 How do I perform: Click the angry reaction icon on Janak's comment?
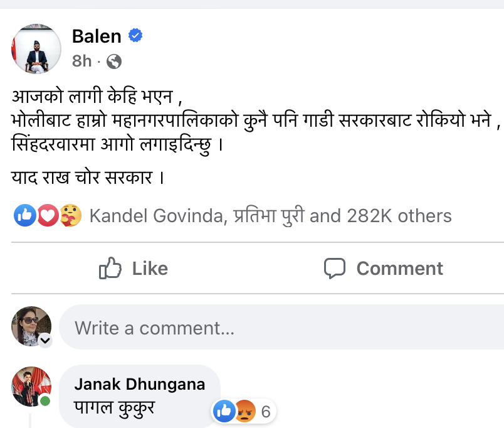coord(244,412)
